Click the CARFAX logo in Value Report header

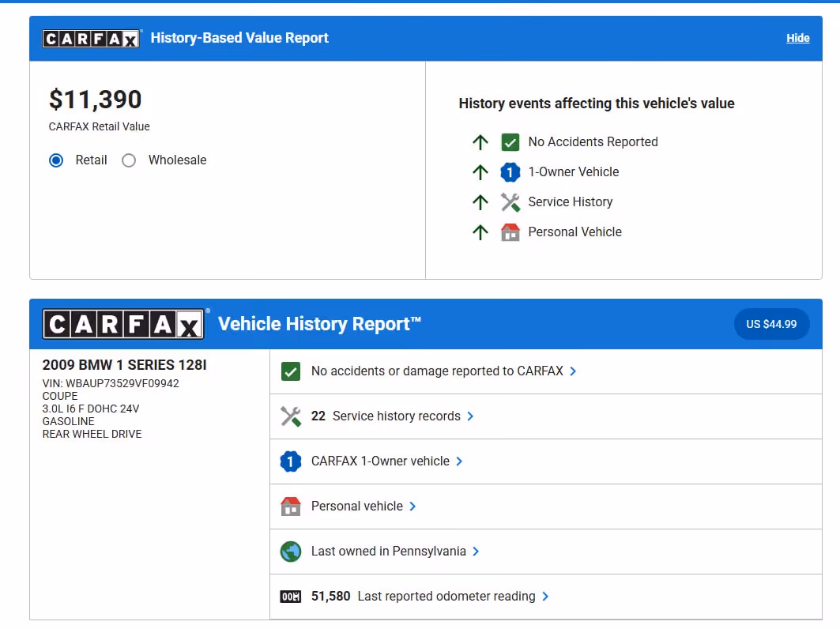tap(91, 39)
